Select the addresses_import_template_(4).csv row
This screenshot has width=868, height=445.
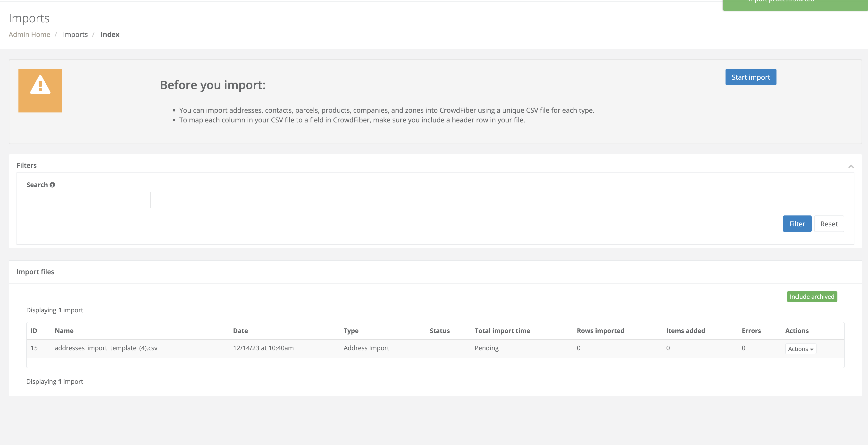tap(107, 348)
